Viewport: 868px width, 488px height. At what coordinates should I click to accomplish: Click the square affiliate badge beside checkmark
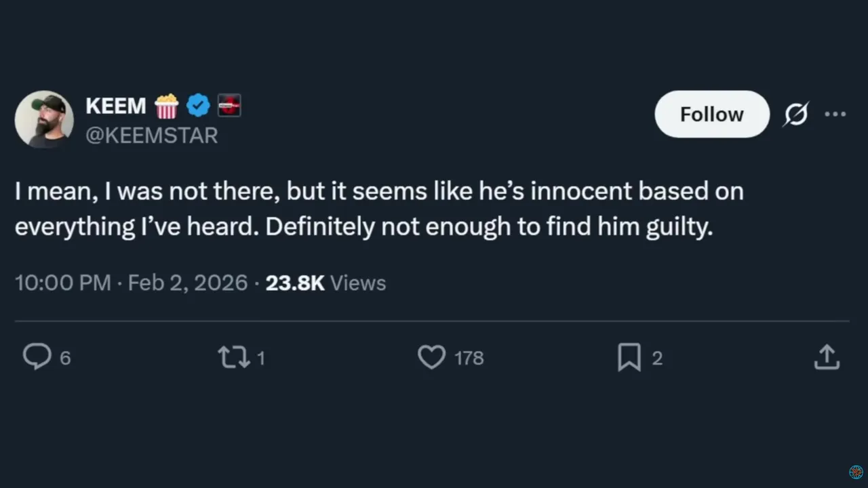point(229,106)
